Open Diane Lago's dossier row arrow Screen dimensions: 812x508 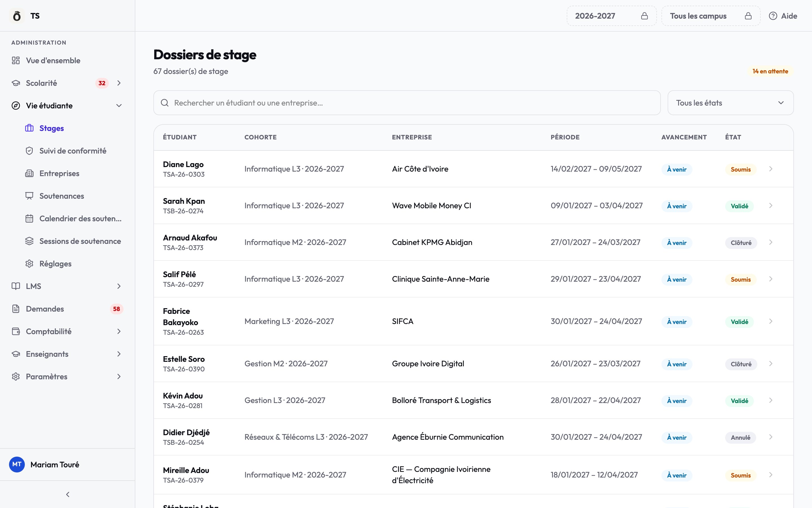[x=771, y=169]
